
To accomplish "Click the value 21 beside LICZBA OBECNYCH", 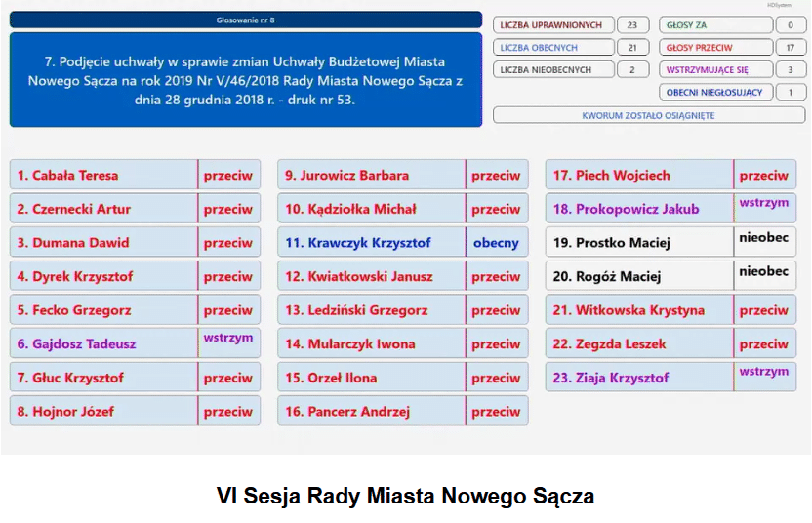I will click(x=632, y=47).
